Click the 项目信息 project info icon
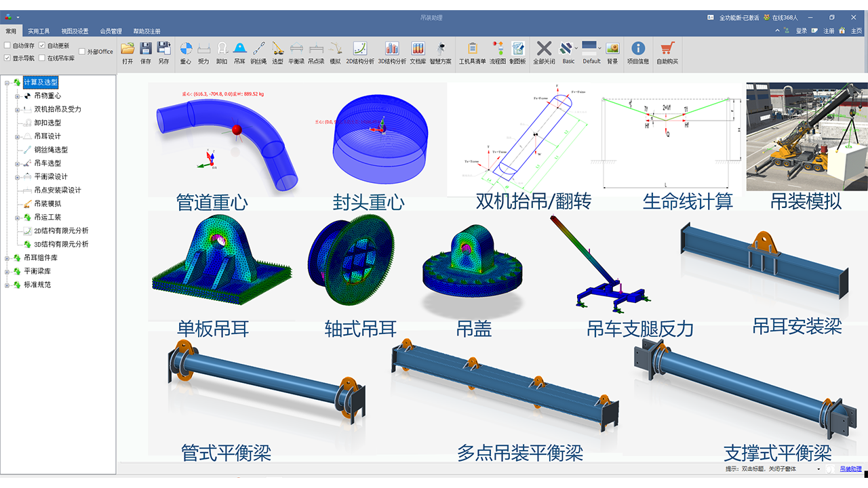868x488 pixels. [x=638, y=51]
